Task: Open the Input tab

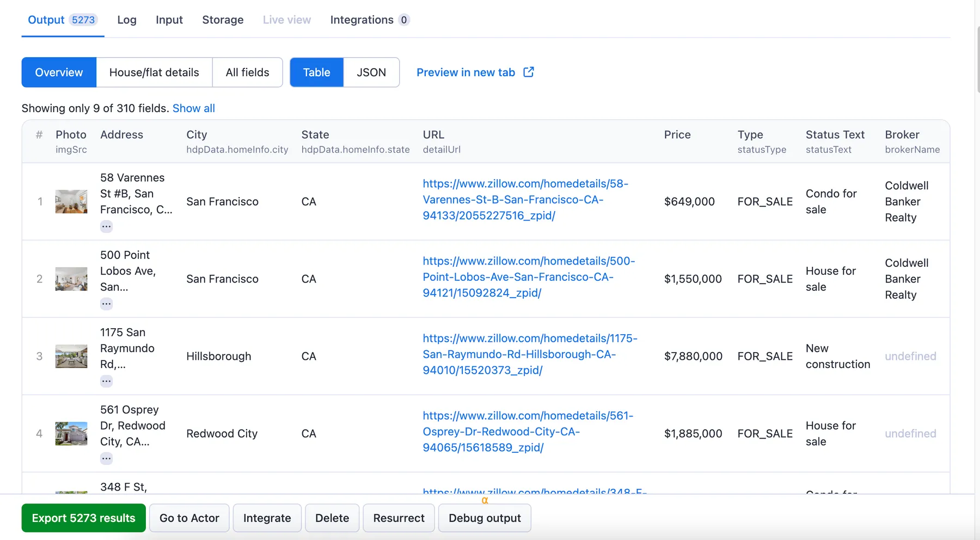Action: pos(169,20)
